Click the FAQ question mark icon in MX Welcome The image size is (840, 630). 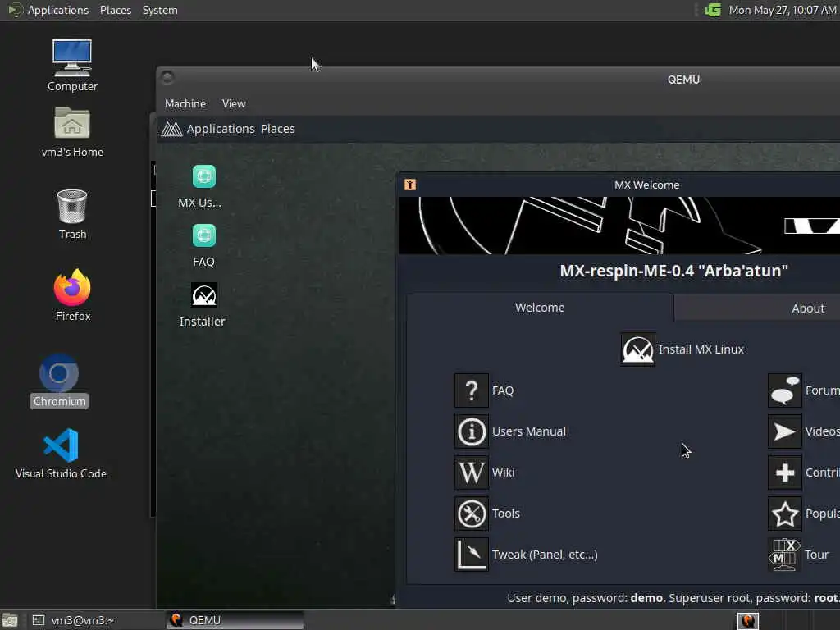click(x=472, y=390)
